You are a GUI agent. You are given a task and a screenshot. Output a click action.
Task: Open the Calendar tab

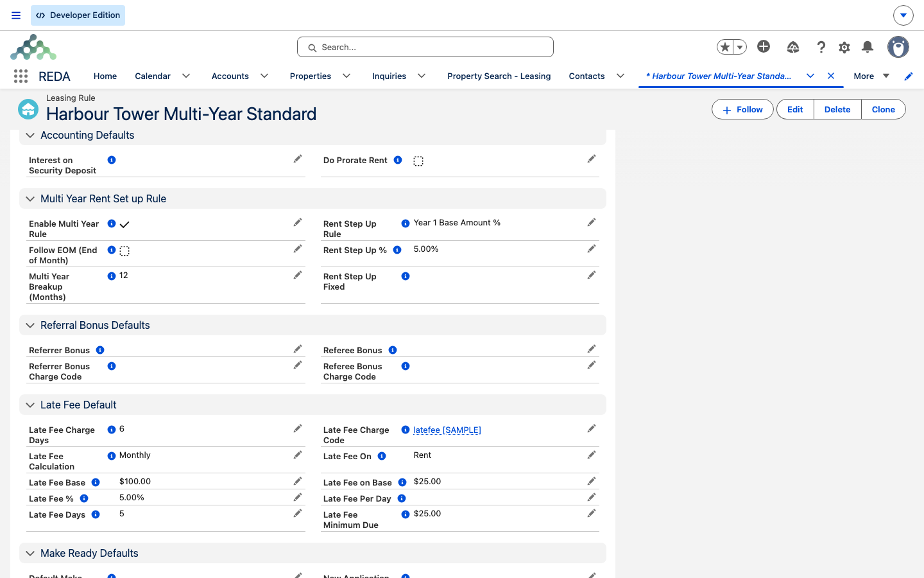click(153, 76)
